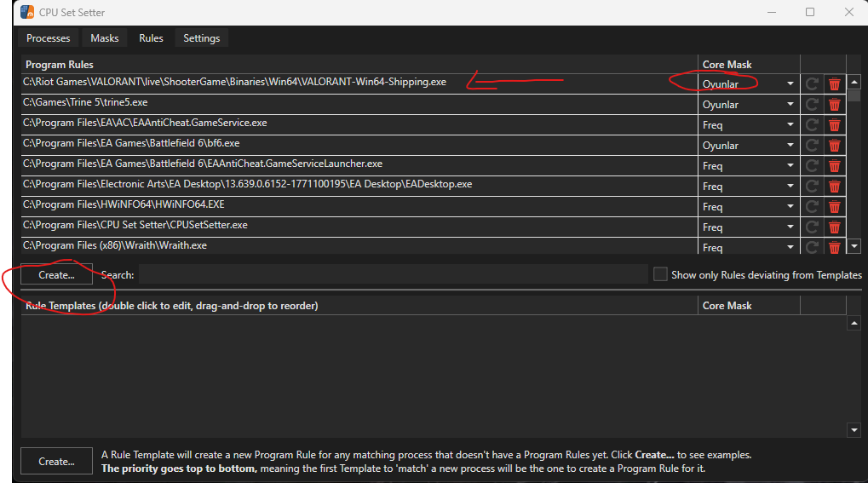
Task: Open core mask dropdown for Wraith.exe
Action: 749,247
